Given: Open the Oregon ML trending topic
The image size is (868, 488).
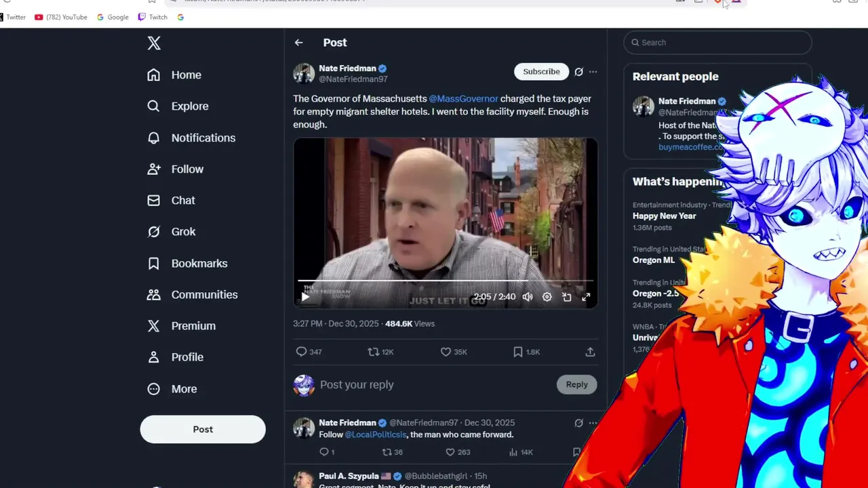Looking at the screenshot, I should coord(654,260).
